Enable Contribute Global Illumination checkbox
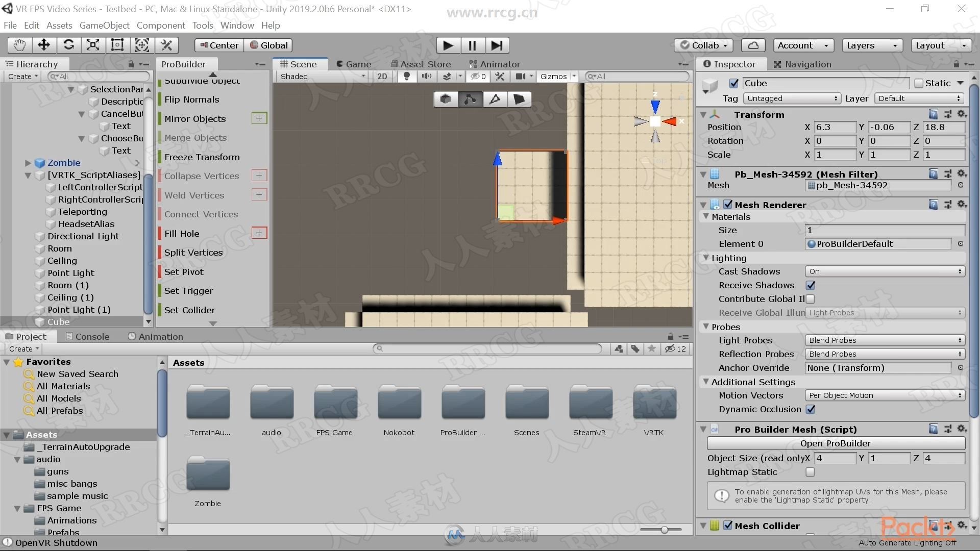 pos(811,299)
